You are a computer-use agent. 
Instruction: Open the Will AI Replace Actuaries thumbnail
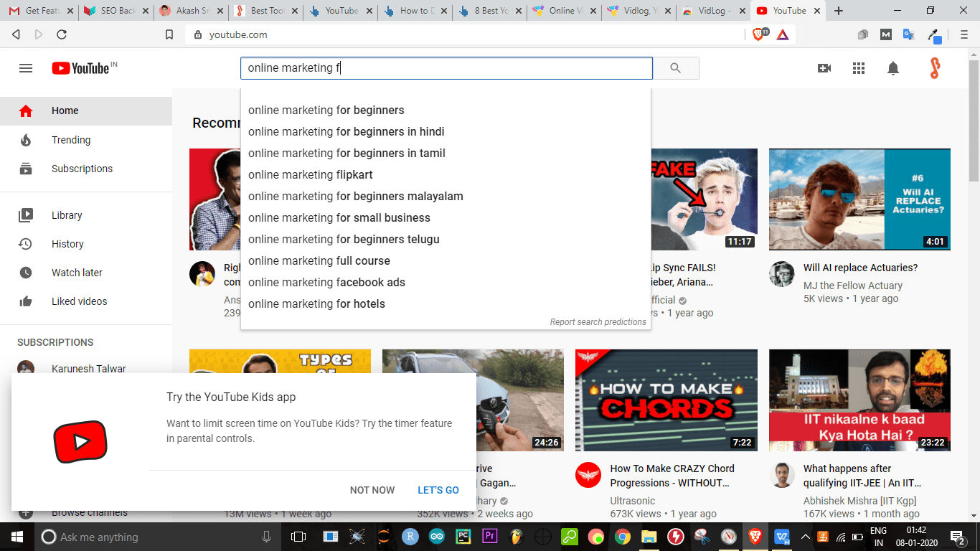click(859, 199)
